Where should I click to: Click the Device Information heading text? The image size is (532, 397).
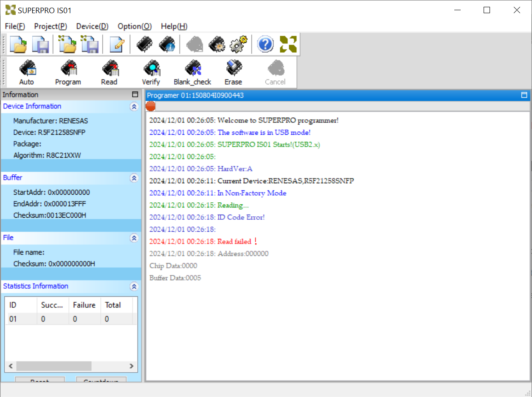click(x=32, y=106)
